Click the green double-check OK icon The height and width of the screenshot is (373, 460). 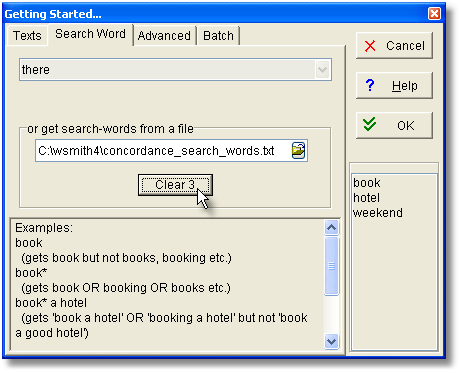pyautogui.click(x=370, y=125)
